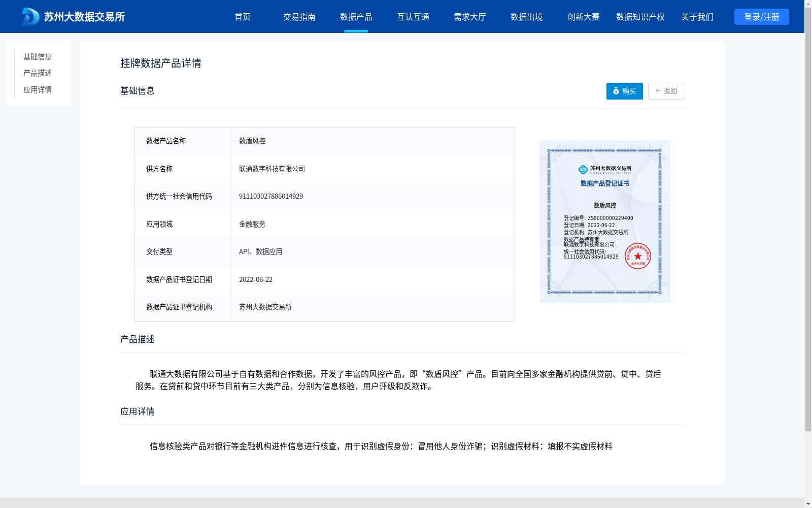Jump to 产品描述 in the sidebar
Screen dimensions: 812x508
[x=38, y=73]
